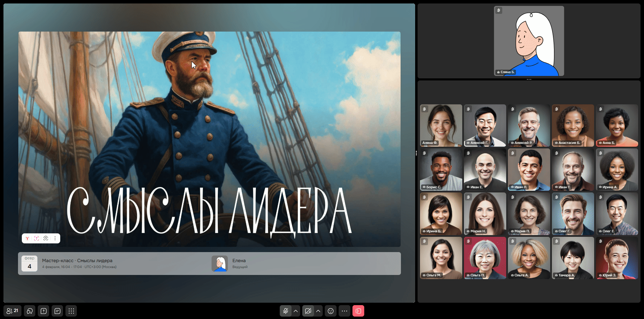Open the questions panel icon

tap(44, 311)
